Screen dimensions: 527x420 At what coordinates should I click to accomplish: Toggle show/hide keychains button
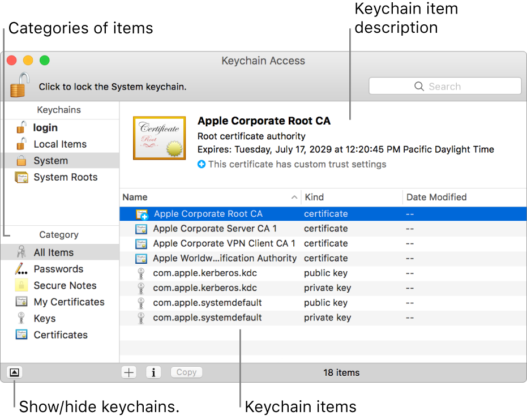click(x=14, y=372)
